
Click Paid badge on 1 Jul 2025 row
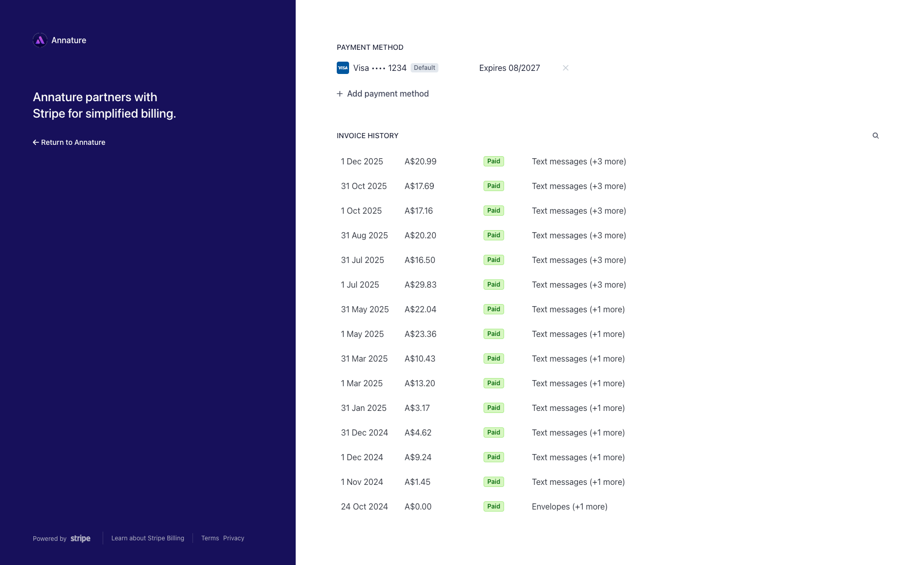pyautogui.click(x=494, y=285)
